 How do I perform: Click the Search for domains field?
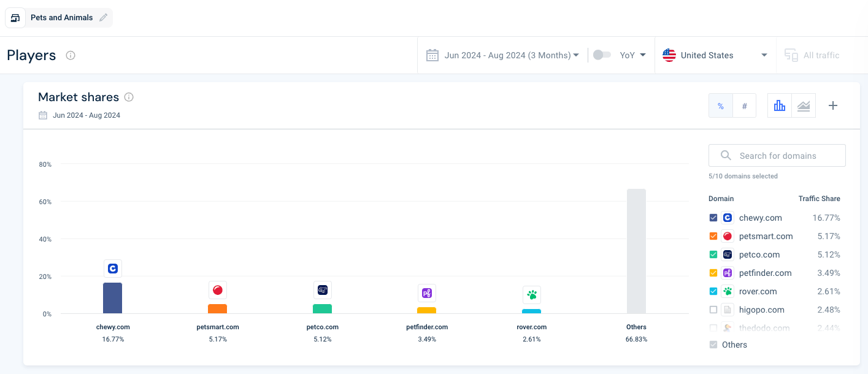click(x=777, y=156)
